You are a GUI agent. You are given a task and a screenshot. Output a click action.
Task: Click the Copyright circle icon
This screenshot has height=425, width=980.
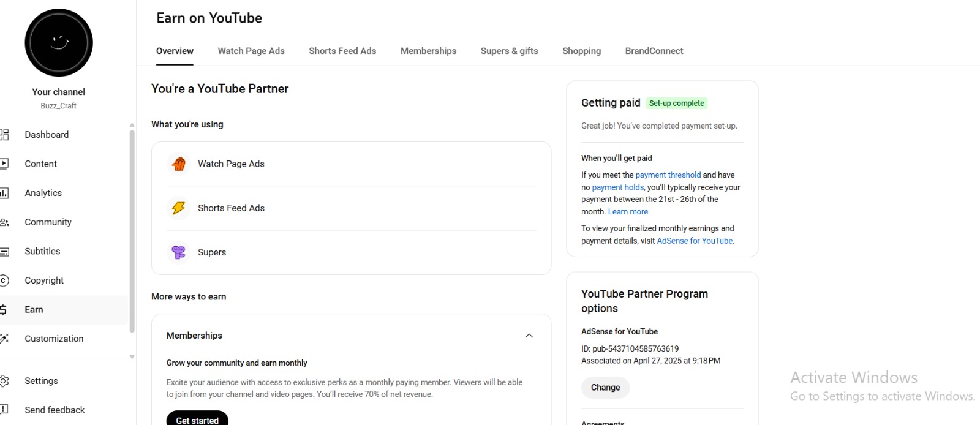(4, 280)
